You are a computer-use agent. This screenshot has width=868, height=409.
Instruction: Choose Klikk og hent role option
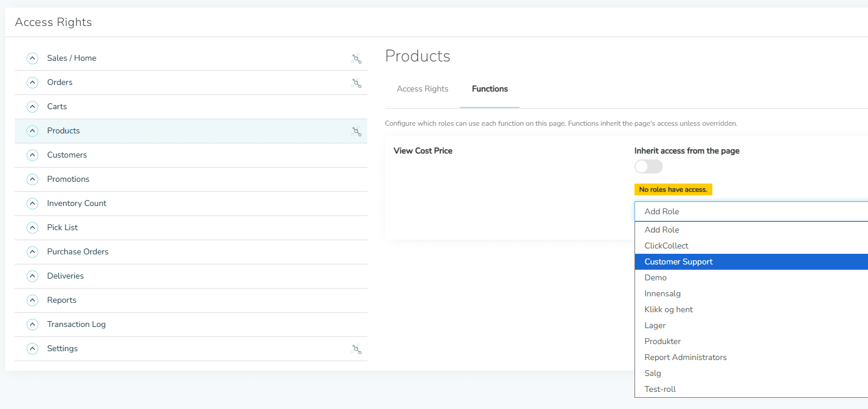point(751,310)
